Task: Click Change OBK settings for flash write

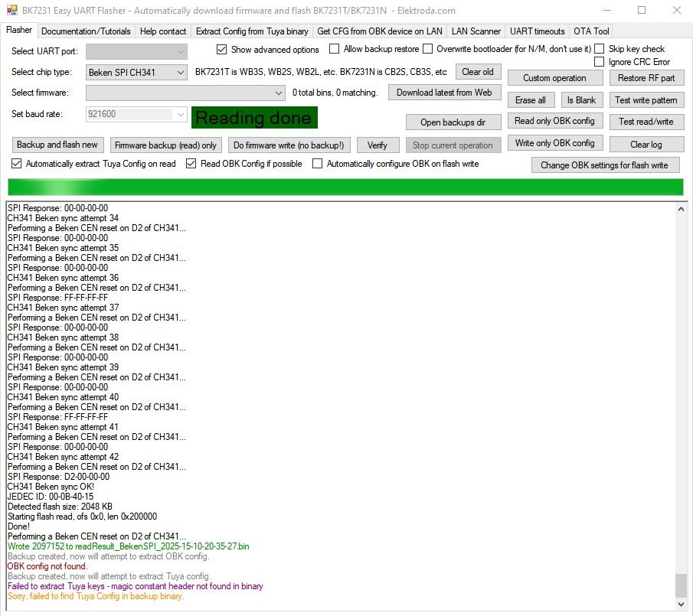Action: 604,165
